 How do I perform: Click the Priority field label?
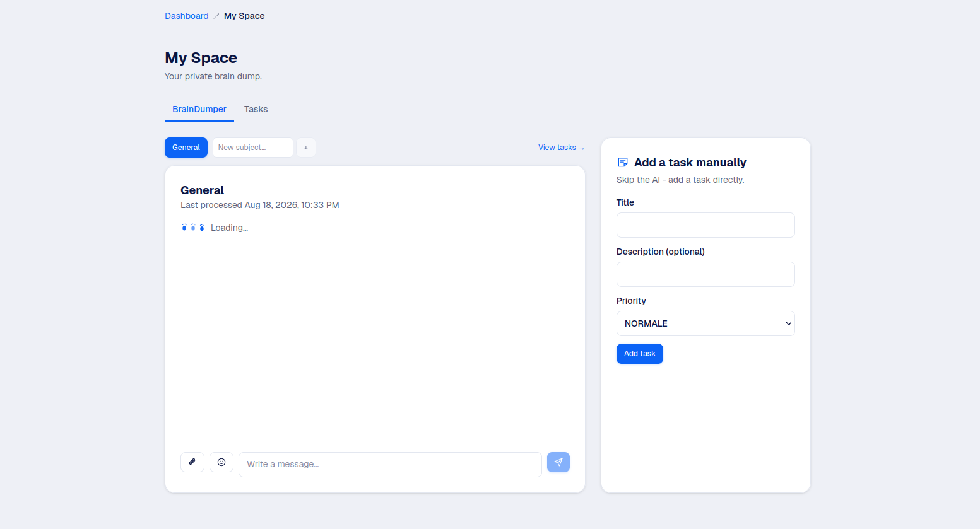(631, 301)
